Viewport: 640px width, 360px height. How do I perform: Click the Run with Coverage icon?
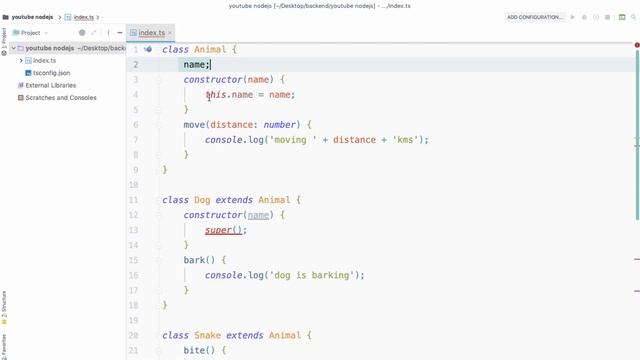click(x=596, y=17)
